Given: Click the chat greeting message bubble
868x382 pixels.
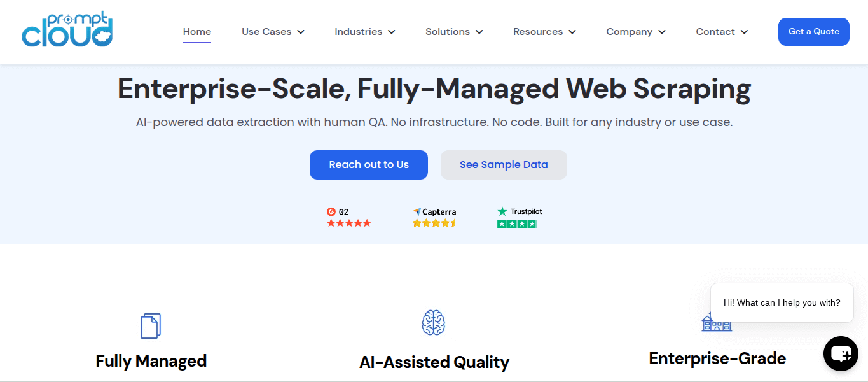Looking at the screenshot, I should 782,303.
